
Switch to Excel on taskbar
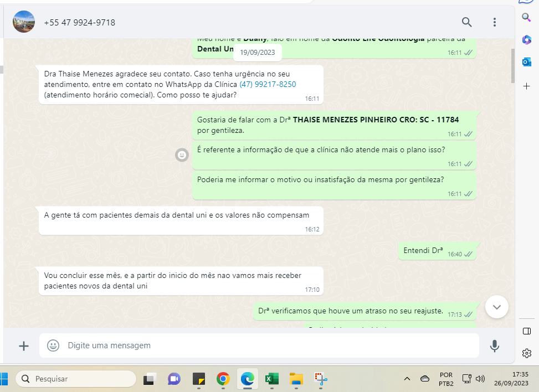tap(271, 379)
